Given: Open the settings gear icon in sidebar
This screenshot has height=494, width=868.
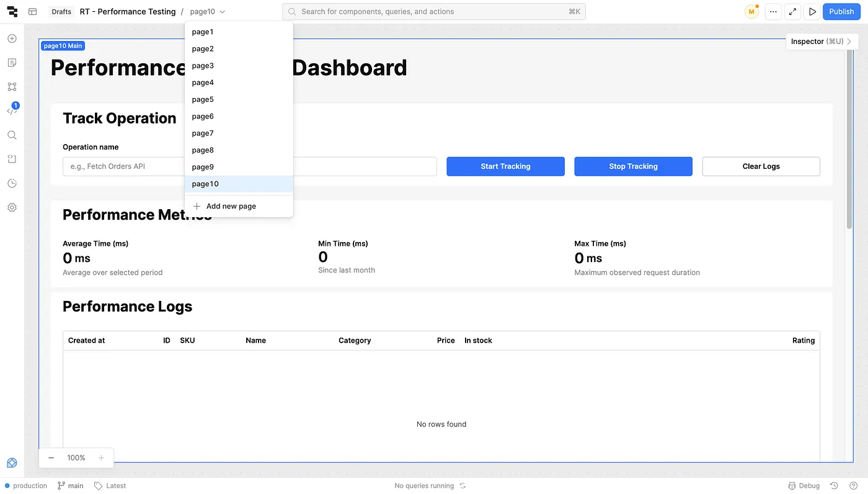Looking at the screenshot, I should [12, 207].
